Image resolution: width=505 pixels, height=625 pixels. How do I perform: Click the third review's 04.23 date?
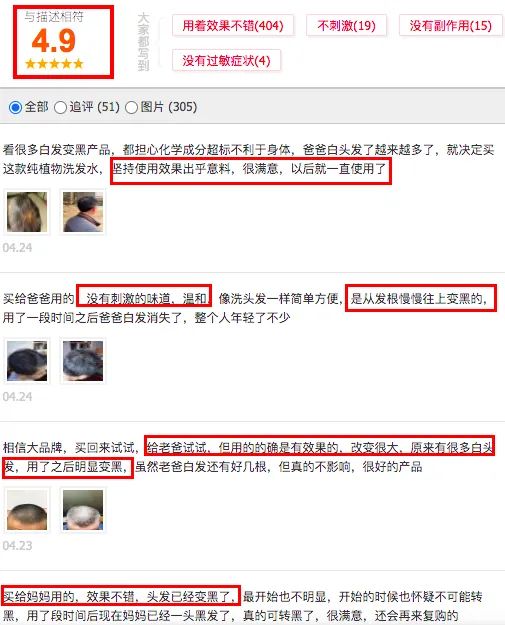(x=17, y=546)
